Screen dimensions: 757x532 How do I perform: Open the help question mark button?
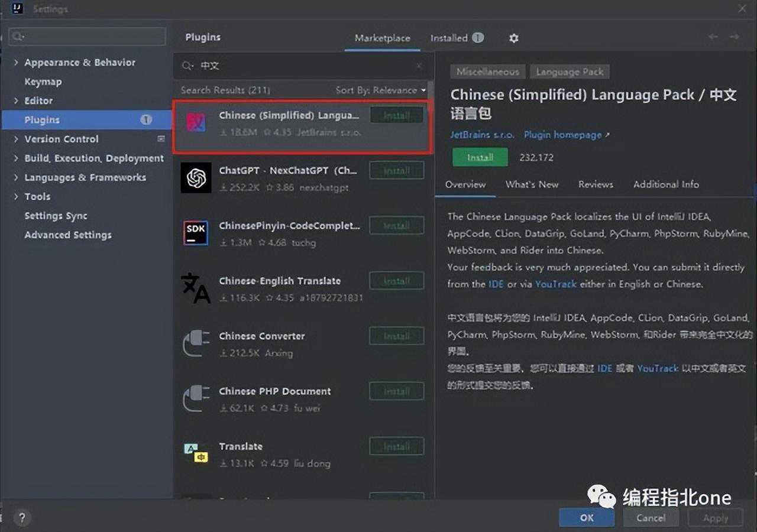click(x=22, y=518)
